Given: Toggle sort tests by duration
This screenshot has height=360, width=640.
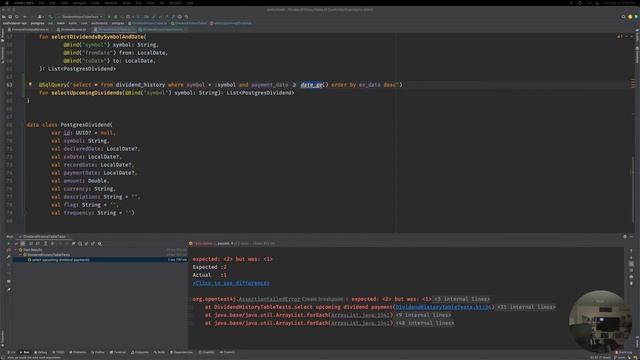Looking at the screenshot, I should pyautogui.click(x=38, y=244).
